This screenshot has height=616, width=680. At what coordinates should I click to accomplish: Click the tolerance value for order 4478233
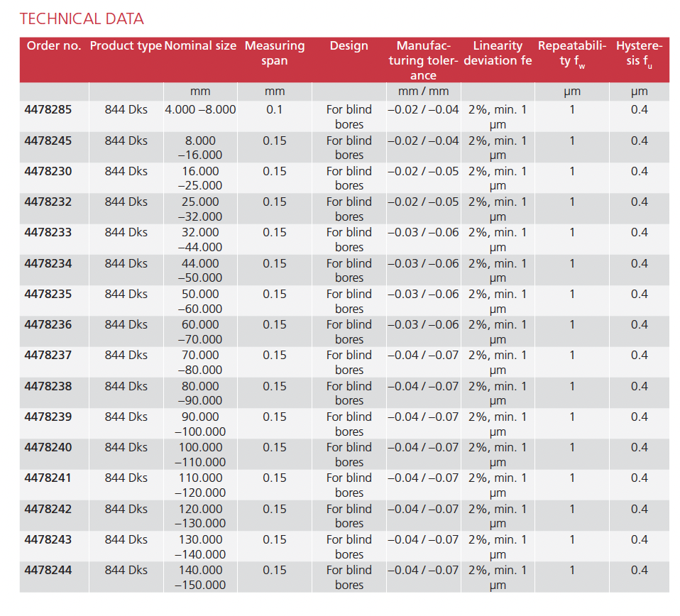[423, 232]
